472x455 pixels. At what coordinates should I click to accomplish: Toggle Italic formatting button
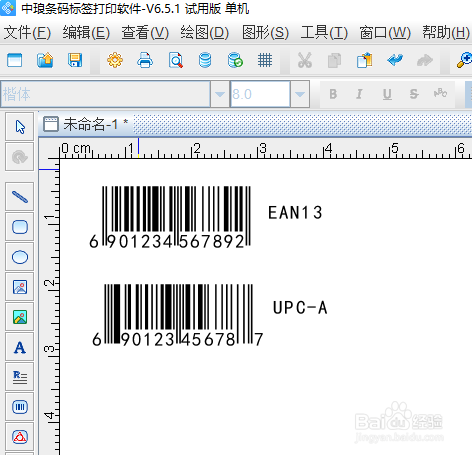pyautogui.click(x=359, y=94)
